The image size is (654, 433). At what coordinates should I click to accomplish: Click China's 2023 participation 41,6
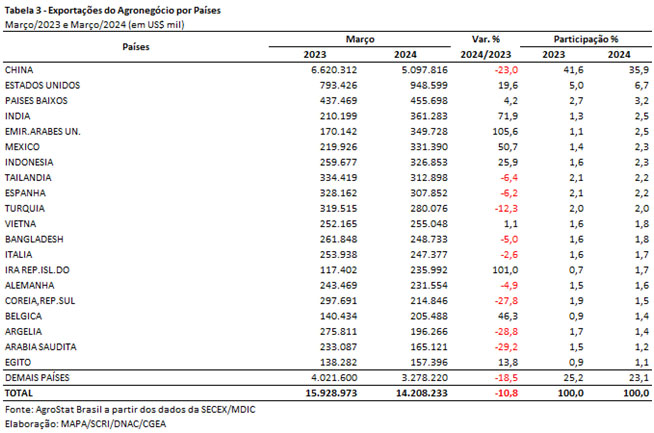point(574,70)
